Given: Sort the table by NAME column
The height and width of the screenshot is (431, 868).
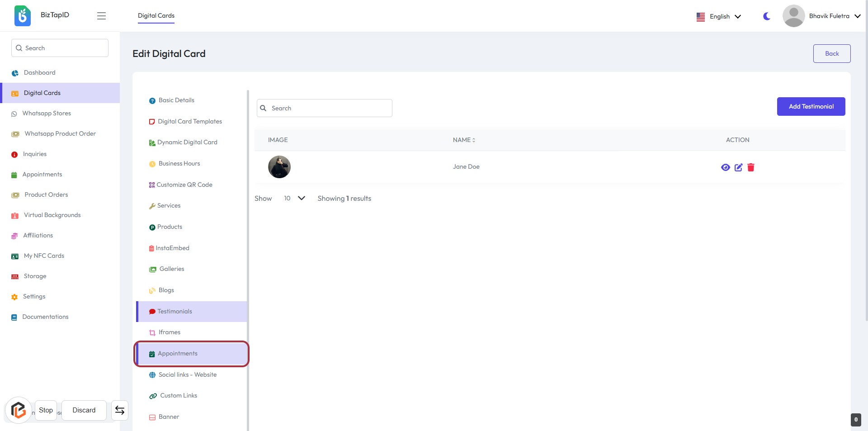Looking at the screenshot, I should coord(464,140).
